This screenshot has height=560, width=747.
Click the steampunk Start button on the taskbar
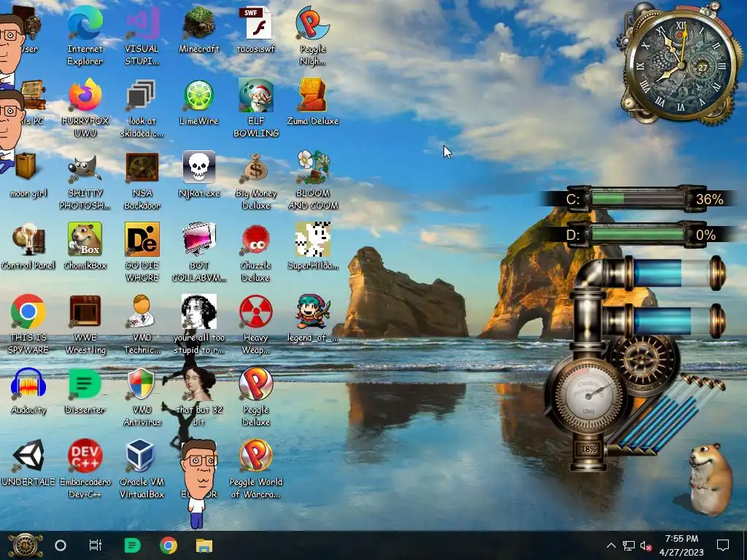pos(26,545)
